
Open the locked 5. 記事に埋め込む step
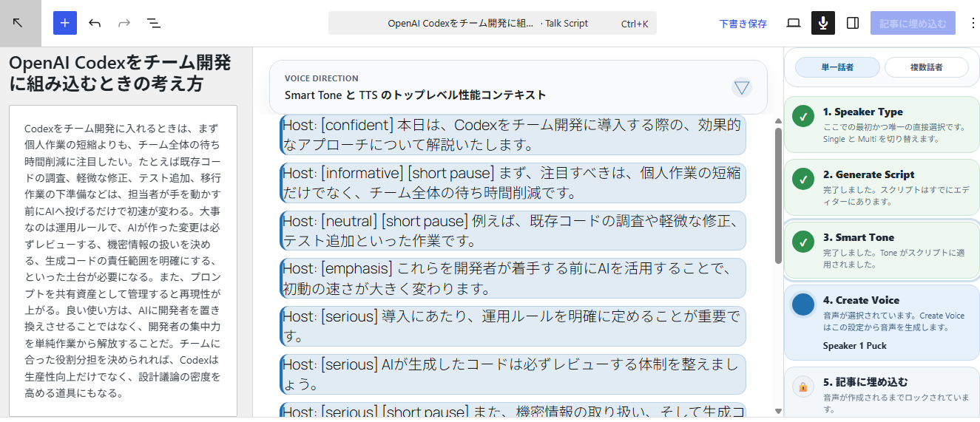coord(882,394)
